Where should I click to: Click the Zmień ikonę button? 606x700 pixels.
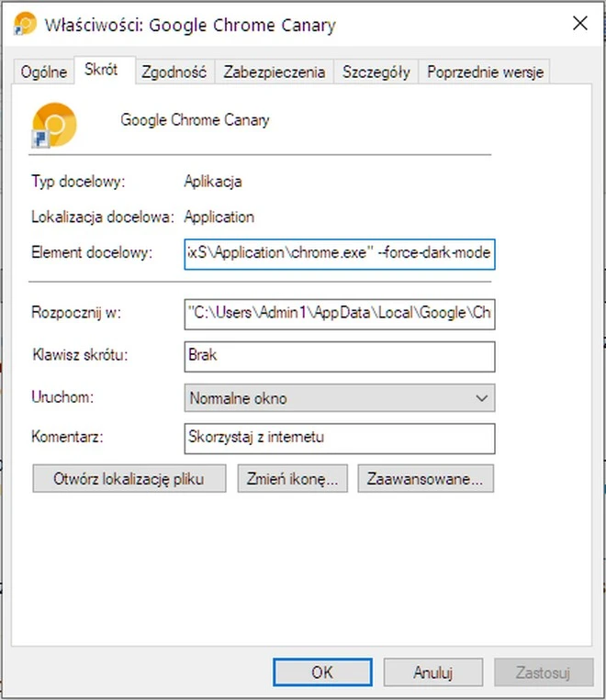point(292,479)
